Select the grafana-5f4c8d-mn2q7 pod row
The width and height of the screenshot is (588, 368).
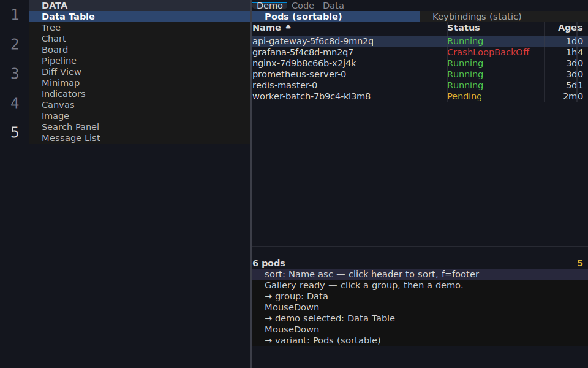point(420,52)
